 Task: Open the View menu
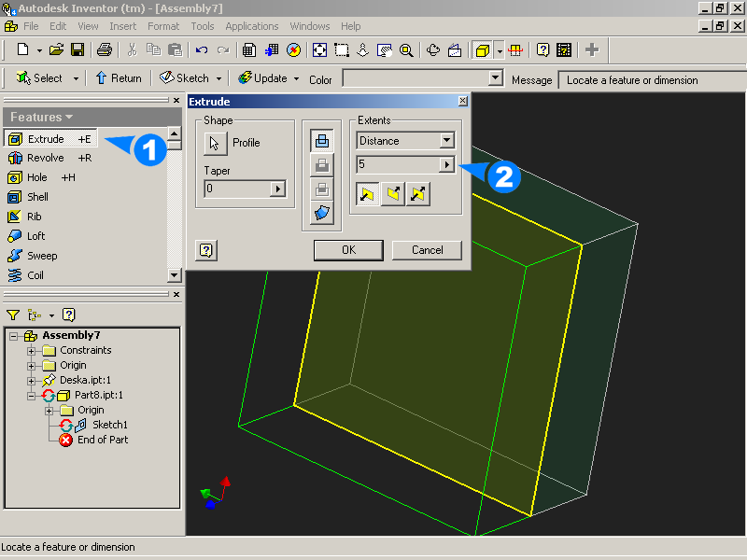point(88,26)
